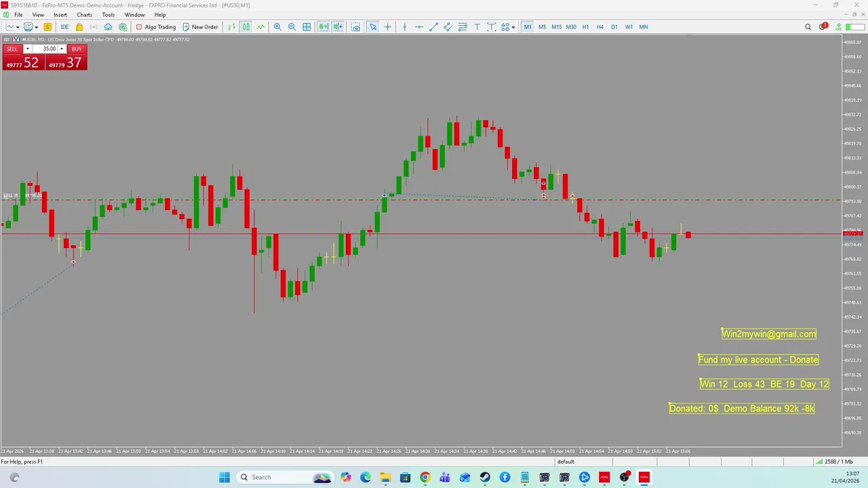This screenshot has height=488, width=868.
Task: Click the 'Fund my live account - Donate' label
Action: [758, 360]
